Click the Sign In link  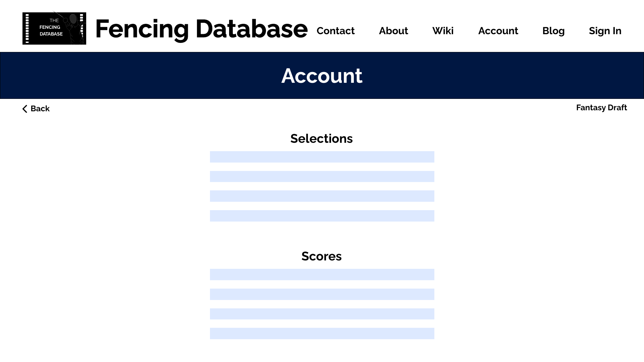pos(605,31)
